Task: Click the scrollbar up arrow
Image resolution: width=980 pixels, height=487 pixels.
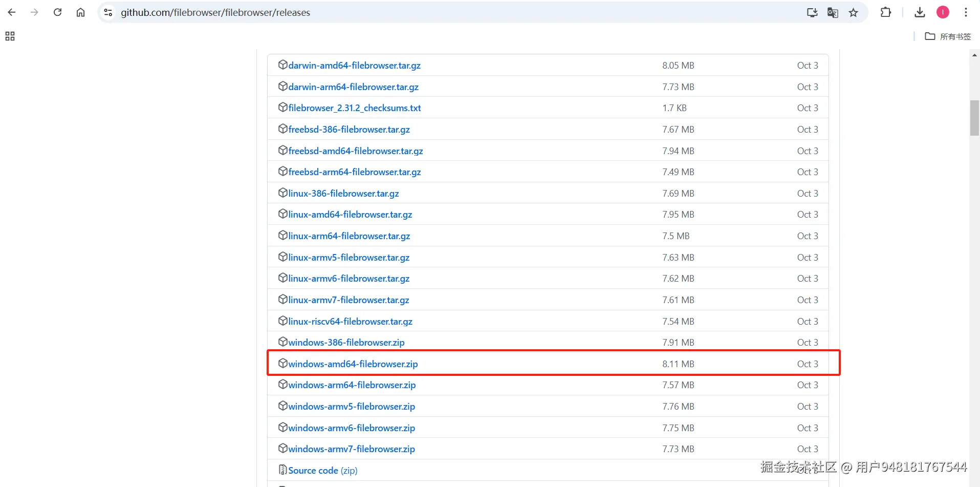Action: click(974, 55)
